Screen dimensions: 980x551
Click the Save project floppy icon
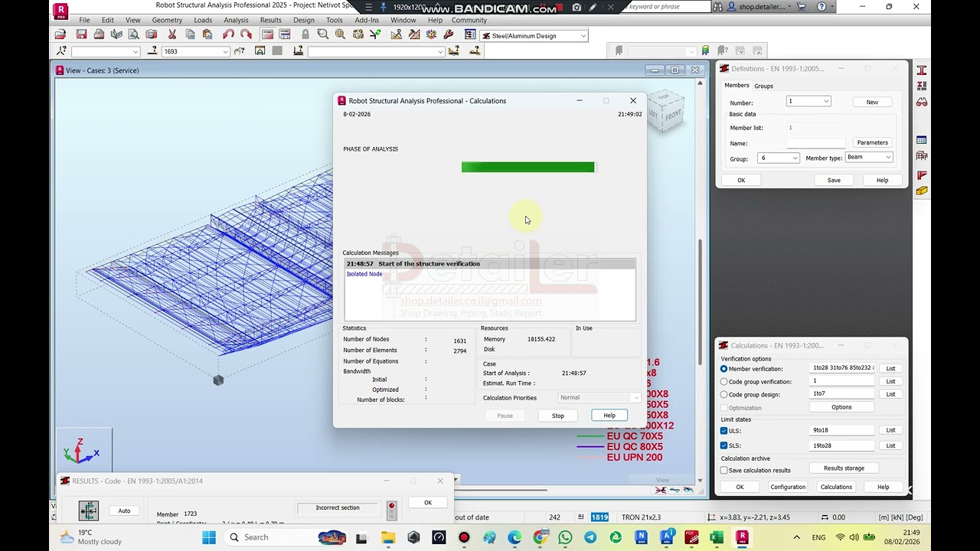[x=81, y=34]
